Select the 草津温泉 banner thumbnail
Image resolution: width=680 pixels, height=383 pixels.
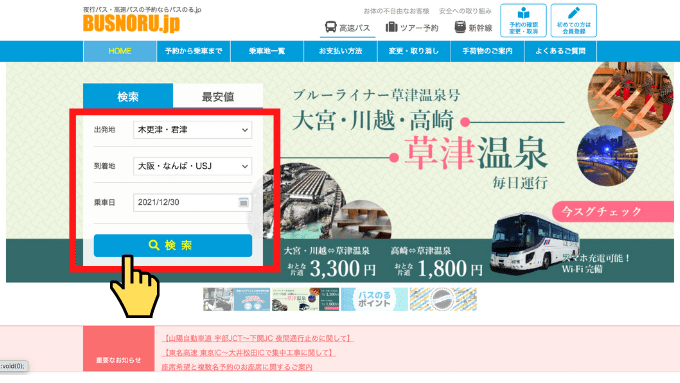305,299
